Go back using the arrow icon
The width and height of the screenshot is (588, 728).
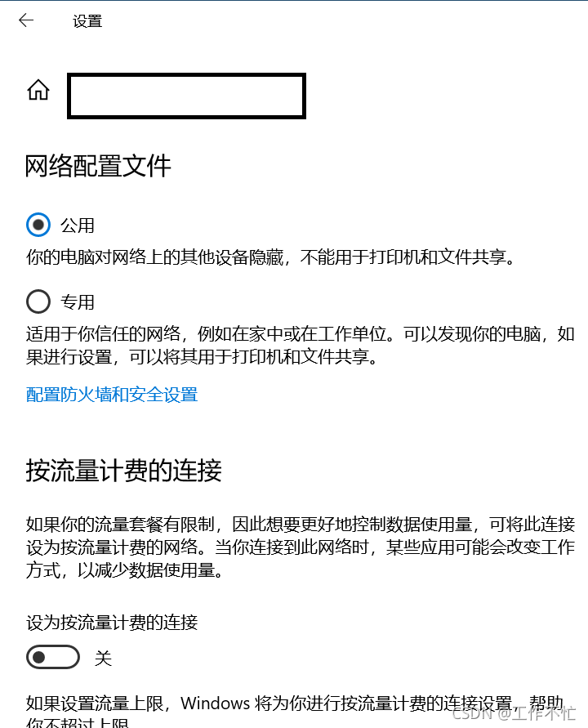pyautogui.click(x=26, y=20)
